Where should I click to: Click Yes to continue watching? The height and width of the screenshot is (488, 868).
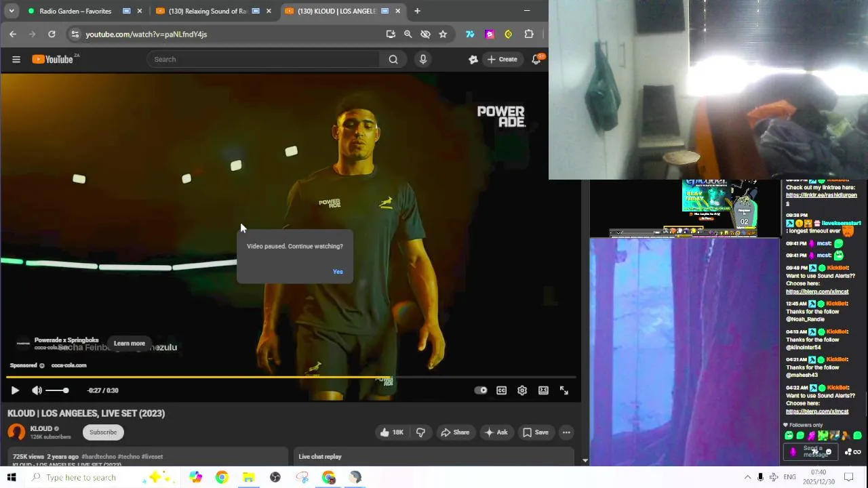point(338,272)
